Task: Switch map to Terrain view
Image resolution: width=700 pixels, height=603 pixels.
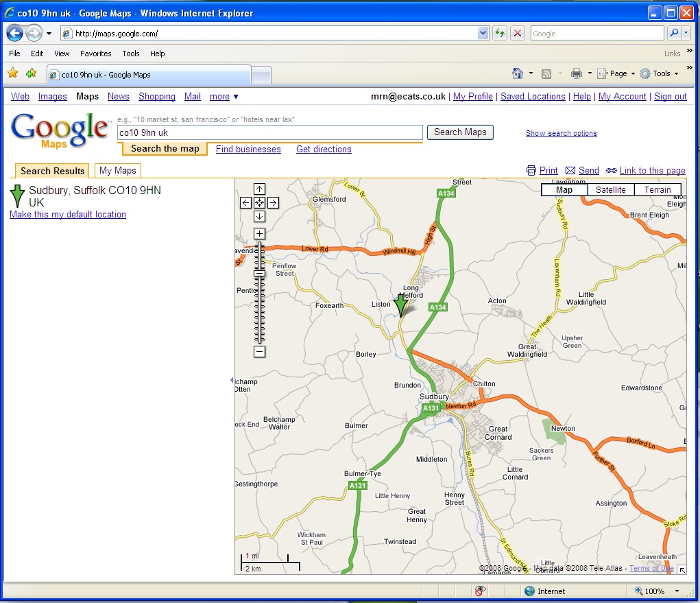Action: click(x=657, y=190)
